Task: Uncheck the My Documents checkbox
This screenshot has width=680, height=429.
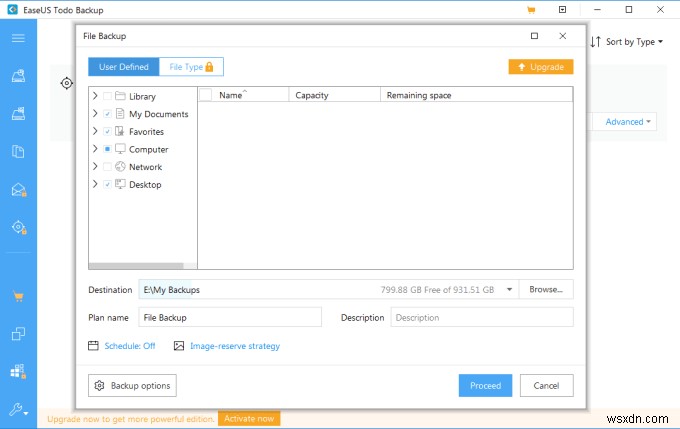Action: click(108, 114)
